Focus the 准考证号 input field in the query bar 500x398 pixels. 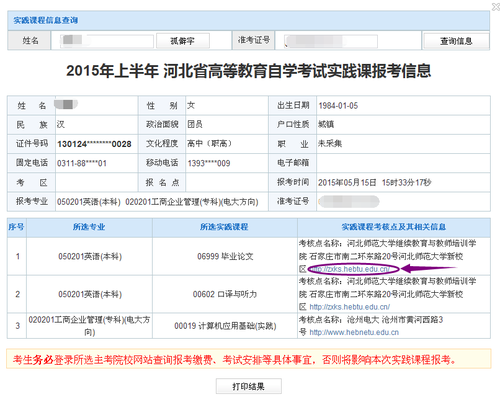pos(331,41)
